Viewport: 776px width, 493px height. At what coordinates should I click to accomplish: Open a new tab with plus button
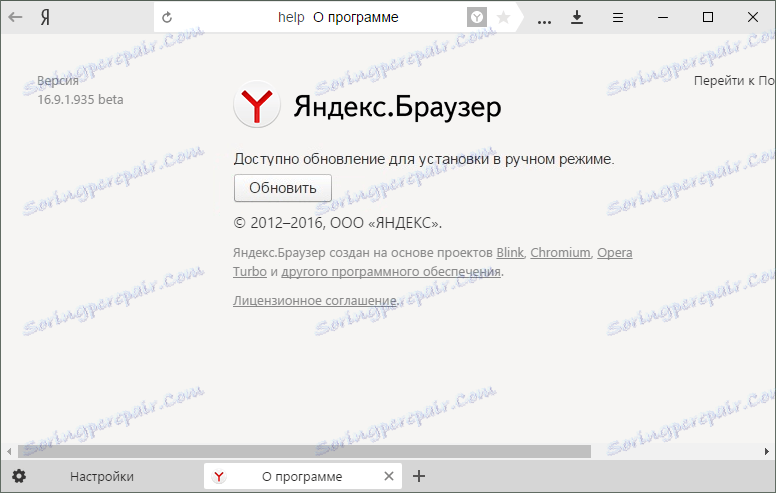[419, 476]
